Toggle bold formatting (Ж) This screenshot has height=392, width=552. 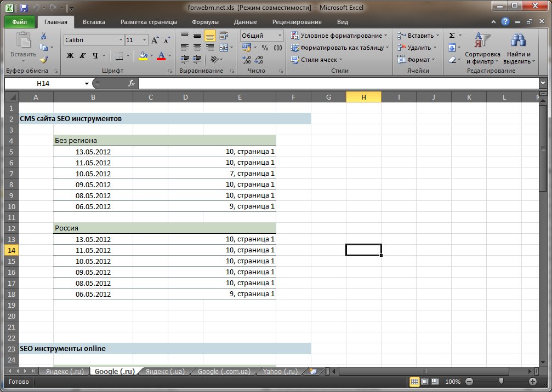click(x=70, y=56)
